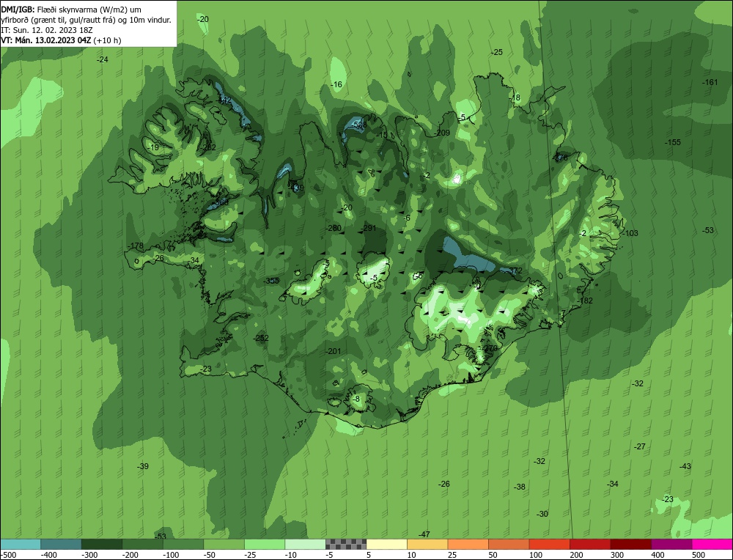Screen dimensions: 733x560
Task: Click the "400" legend scale label
Action: pyautogui.click(x=658, y=555)
